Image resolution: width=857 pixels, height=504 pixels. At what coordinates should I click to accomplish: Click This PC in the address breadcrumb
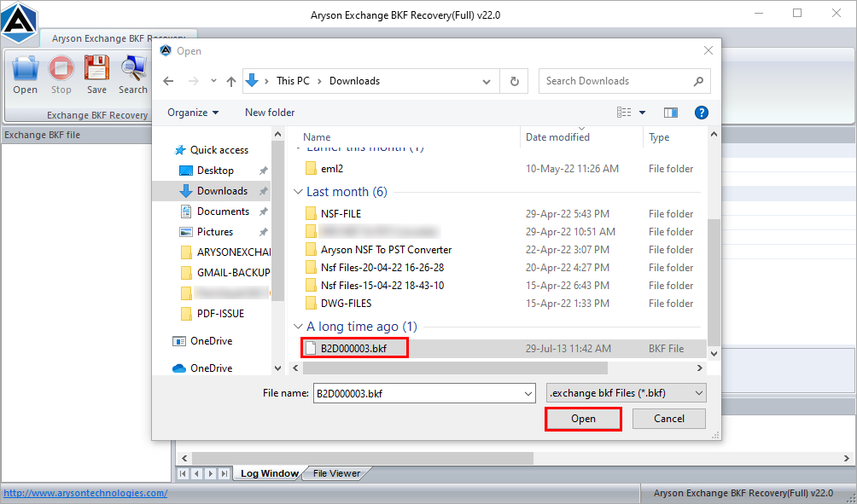pyautogui.click(x=293, y=81)
